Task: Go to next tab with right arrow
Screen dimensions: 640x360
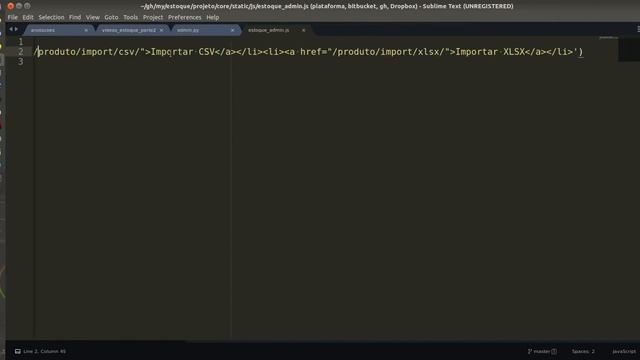Action: 16,29
